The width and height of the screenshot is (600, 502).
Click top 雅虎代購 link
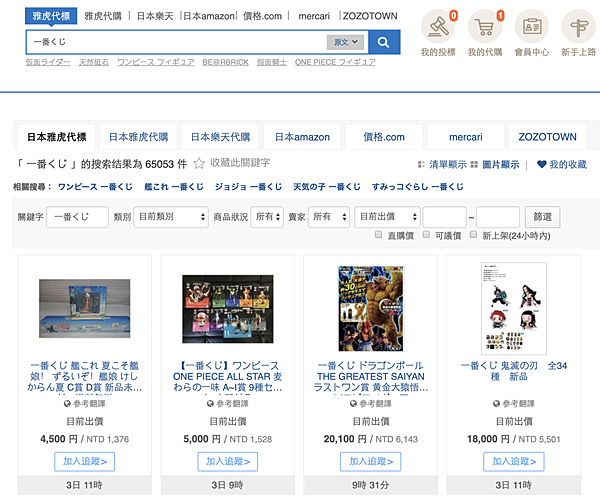(103, 16)
